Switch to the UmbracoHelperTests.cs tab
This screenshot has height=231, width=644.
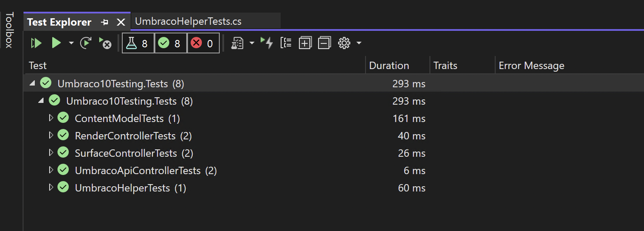(x=188, y=21)
